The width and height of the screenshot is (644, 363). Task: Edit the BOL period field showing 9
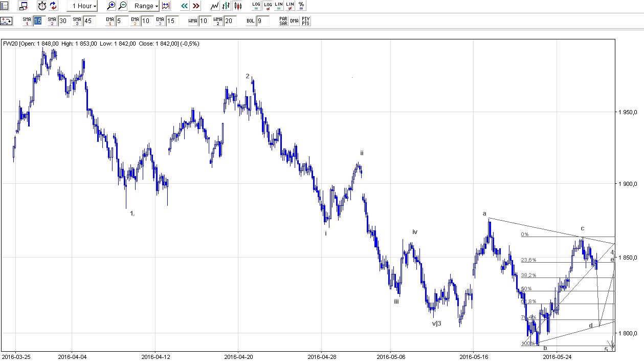point(263,21)
